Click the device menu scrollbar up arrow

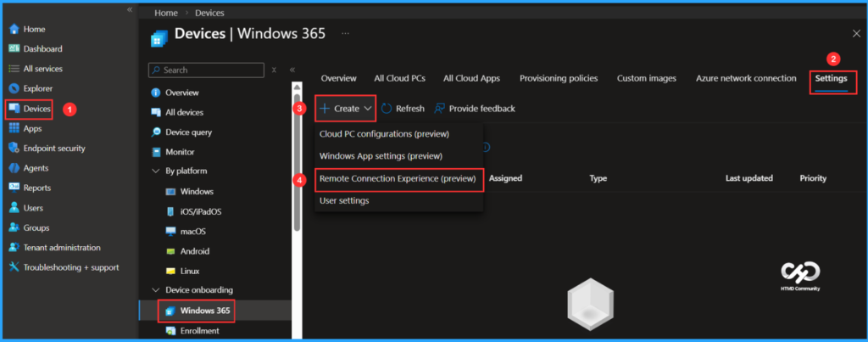click(x=298, y=86)
